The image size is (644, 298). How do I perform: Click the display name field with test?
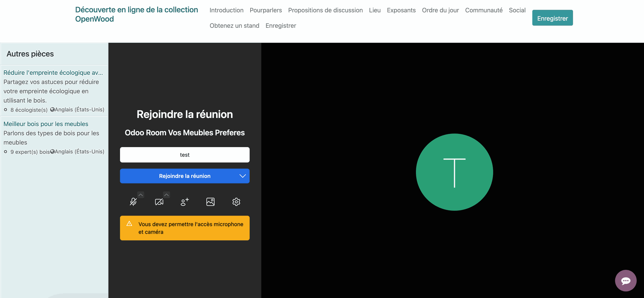[184, 155]
